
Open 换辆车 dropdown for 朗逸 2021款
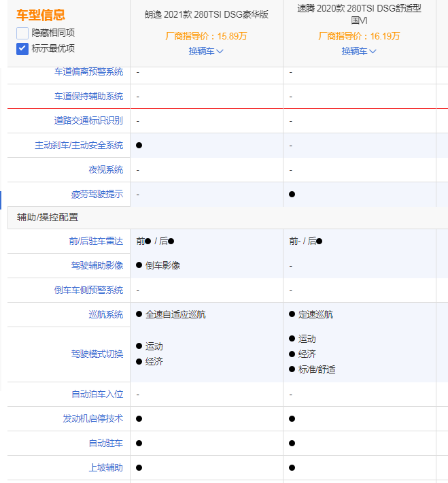coord(206,51)
